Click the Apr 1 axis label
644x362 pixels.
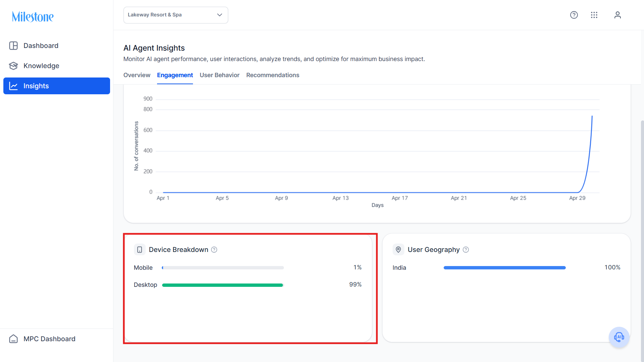[x=163, y=198]
